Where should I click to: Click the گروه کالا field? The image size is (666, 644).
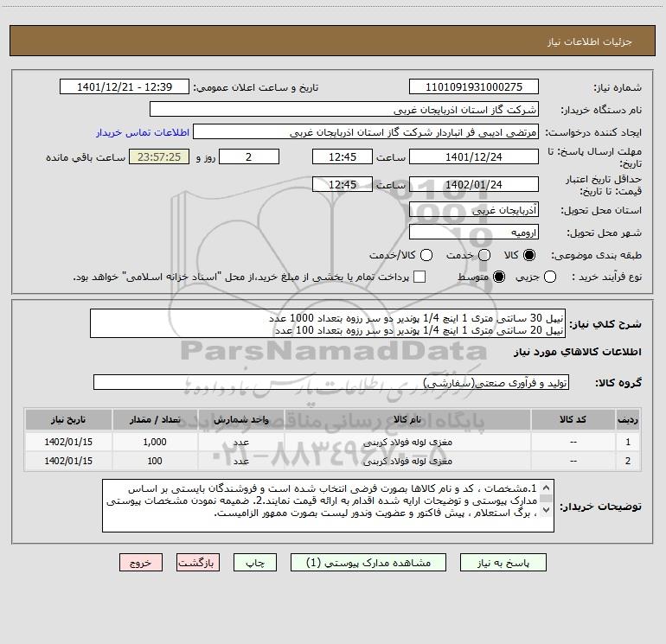pyautogui.click(x=331, y=382)
